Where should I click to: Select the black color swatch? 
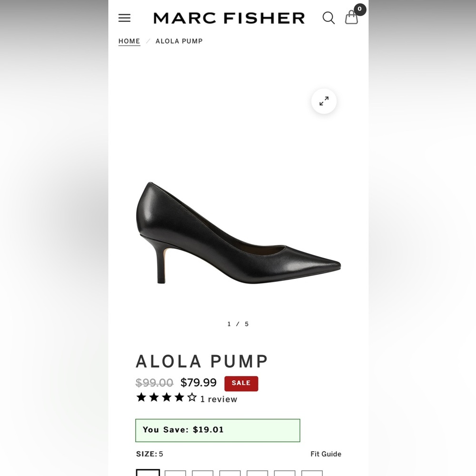click(148, 473)
